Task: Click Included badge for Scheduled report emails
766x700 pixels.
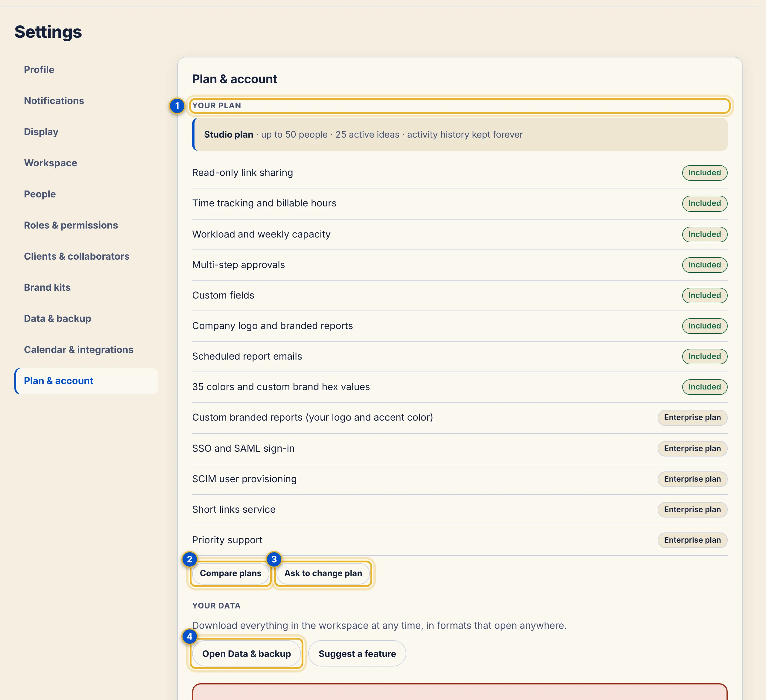Action: (704, 357)
